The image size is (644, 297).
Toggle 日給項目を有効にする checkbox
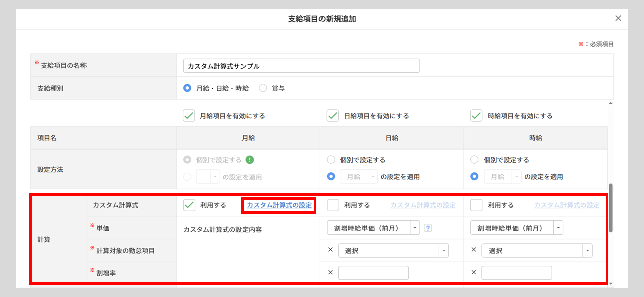coord(333,116)
